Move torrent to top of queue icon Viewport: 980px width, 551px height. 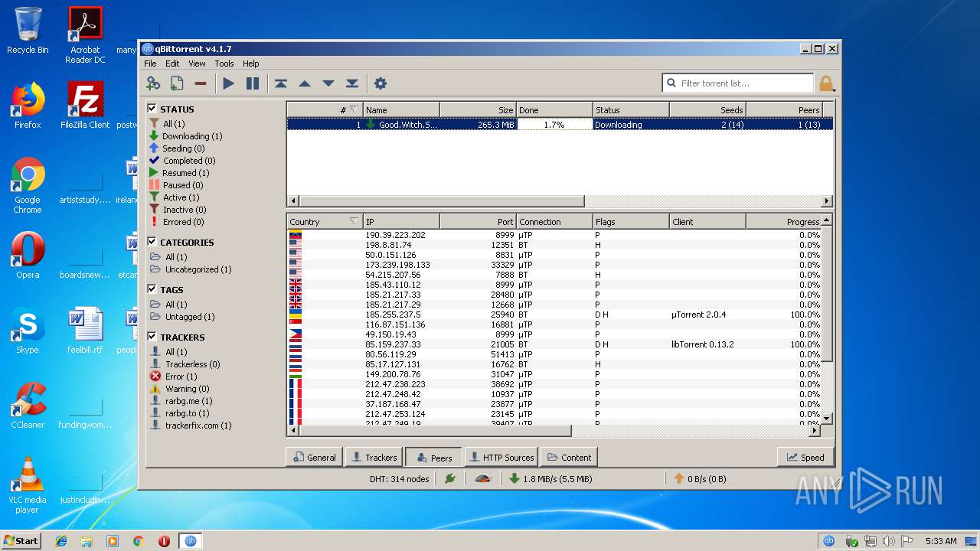(x=281, y=83)
